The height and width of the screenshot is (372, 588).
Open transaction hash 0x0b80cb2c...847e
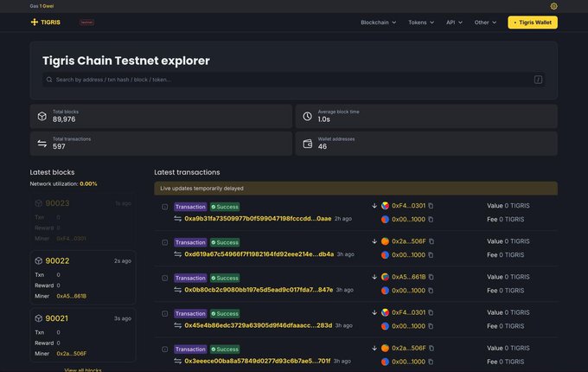click(259, 290)
